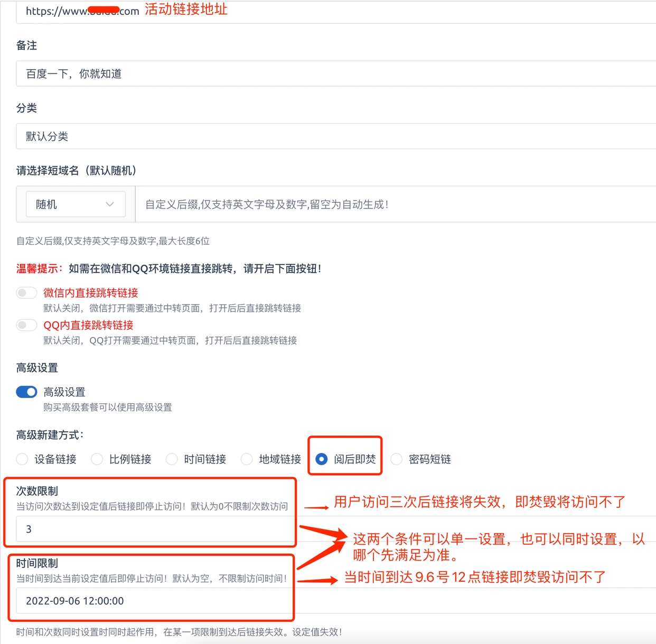Click the QQ内直接跳转链接 red label
Image resolution: width=656 pixels, height=644 pixels.
pos(88,325)
